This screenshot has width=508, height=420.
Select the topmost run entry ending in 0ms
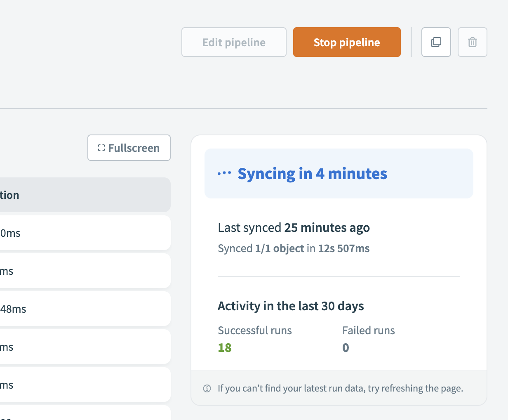point(82,233)
